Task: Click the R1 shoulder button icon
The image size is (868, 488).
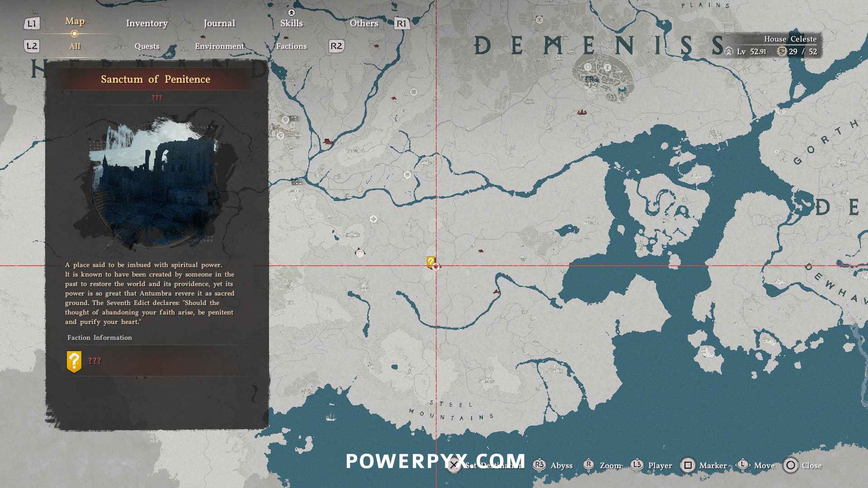Action: click(401, 23)
